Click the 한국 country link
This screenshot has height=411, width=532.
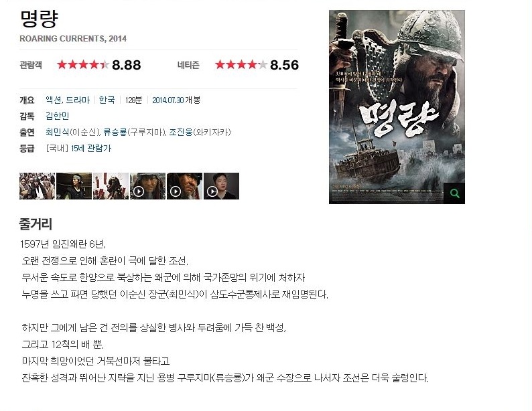click(107, 100)
